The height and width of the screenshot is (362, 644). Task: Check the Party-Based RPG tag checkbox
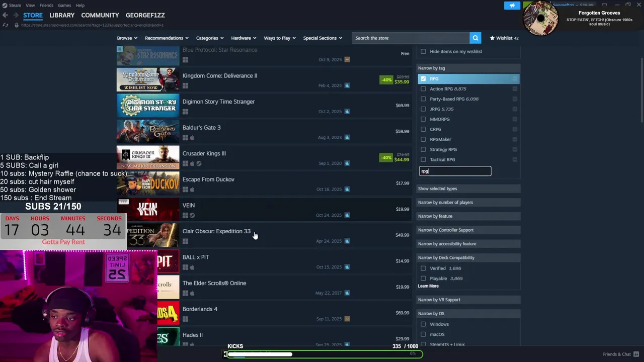[423, 99]
